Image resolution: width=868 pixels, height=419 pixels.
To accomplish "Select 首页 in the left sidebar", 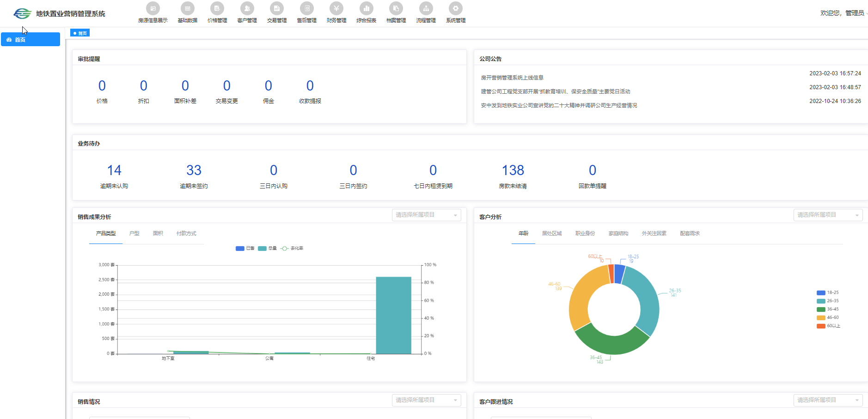I will tap(31, 39).
